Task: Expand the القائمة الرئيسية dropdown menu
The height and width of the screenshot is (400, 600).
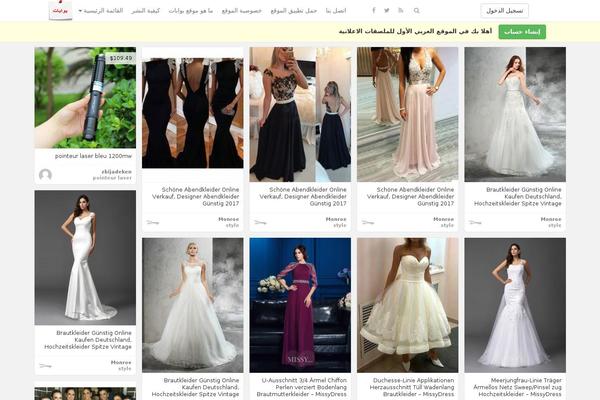Action: click(101, 11)
